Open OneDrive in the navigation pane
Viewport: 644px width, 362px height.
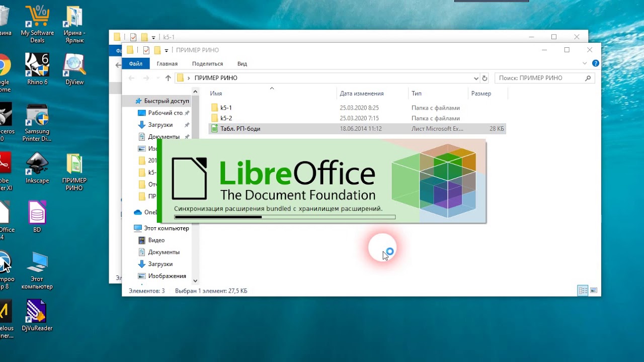[x=145, y=212]
